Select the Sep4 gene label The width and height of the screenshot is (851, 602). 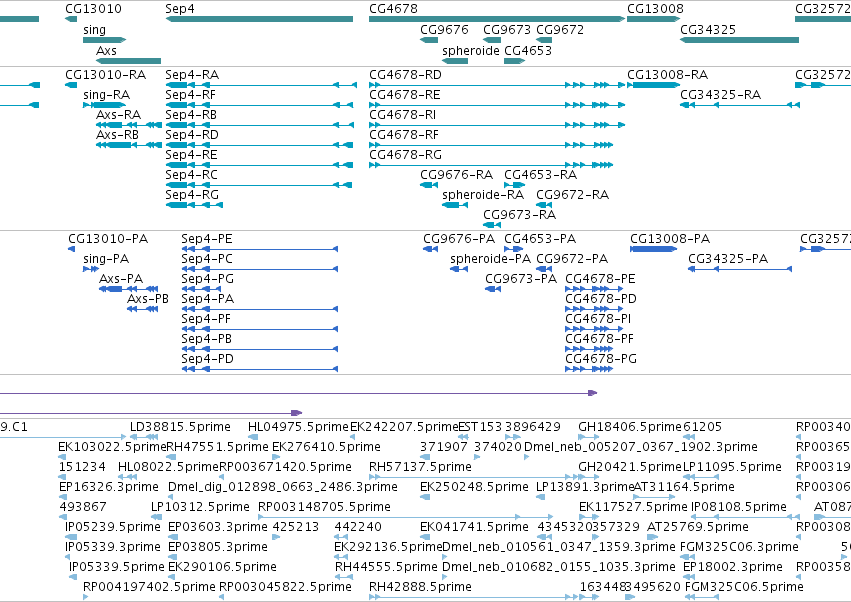coord(180,9)
